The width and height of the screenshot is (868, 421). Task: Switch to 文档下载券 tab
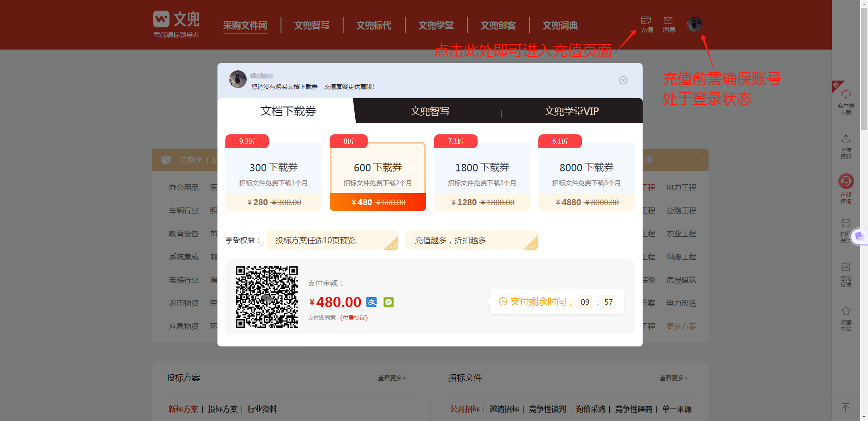click(x=288, y=111)
